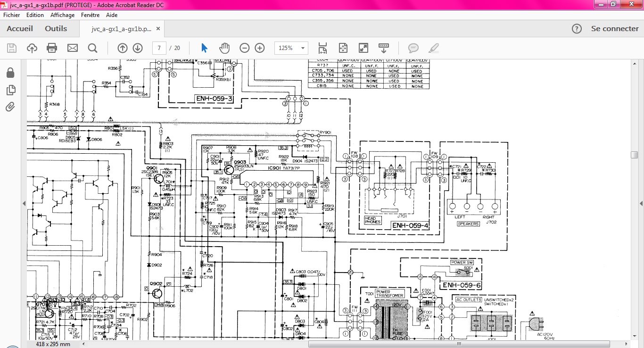Click the Save file floppy icon
644x348 pixels.
[x=12, y=48]
